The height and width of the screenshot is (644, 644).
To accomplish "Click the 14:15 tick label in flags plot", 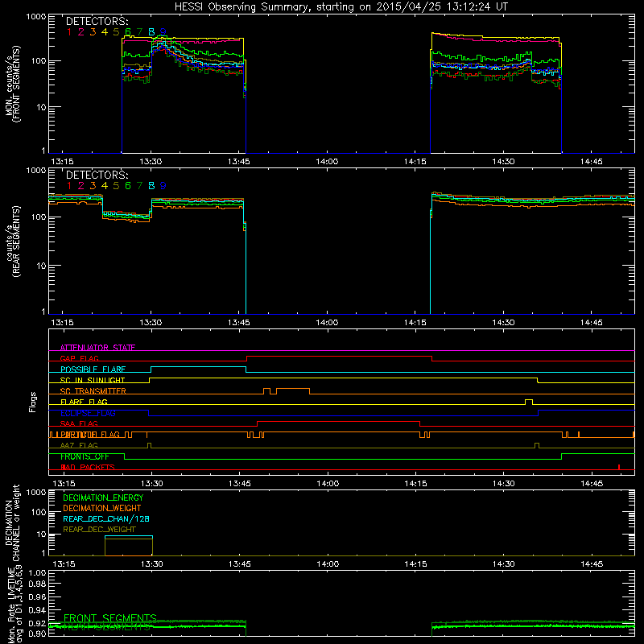I will click(x=415, y=484).
